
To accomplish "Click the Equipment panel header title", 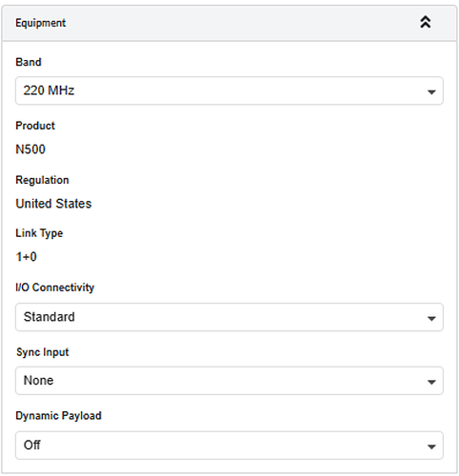I will [x=41, y=23].
